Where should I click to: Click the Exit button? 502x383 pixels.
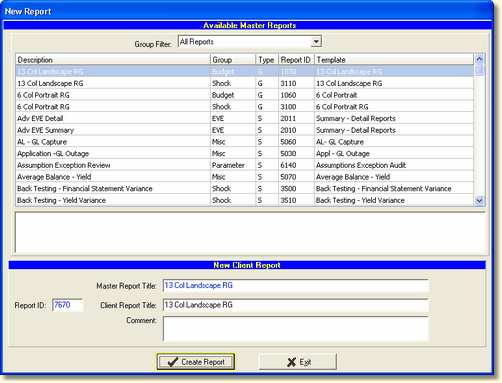click(298, 362)
